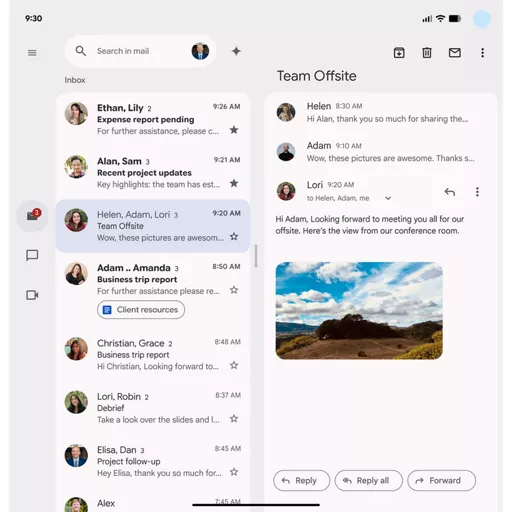512x512 pixels.
Task: Delete the conversation with trash icon
Action: coord(427,53)
